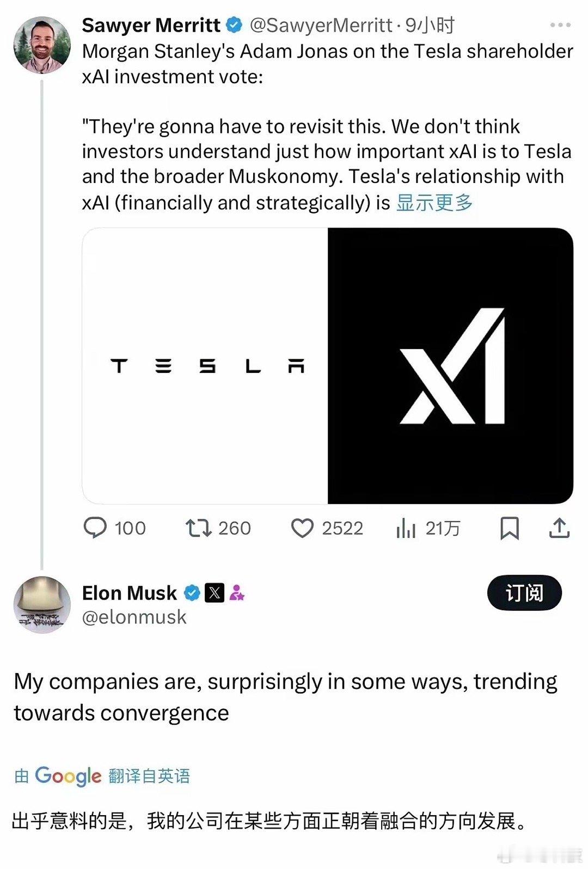Open Elon Musk's profile avatar
Viewport: 588px width, 869px height.
tap(42, 604)
